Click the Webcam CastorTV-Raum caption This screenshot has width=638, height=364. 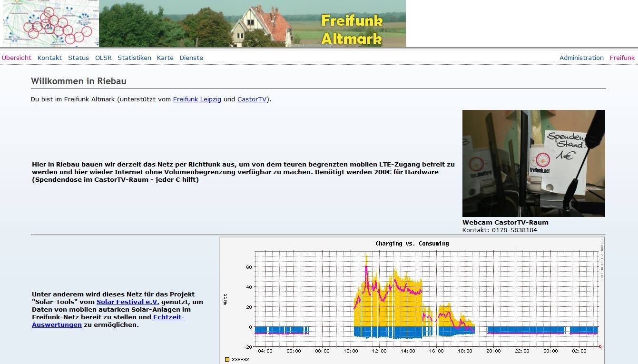(505, 222)
